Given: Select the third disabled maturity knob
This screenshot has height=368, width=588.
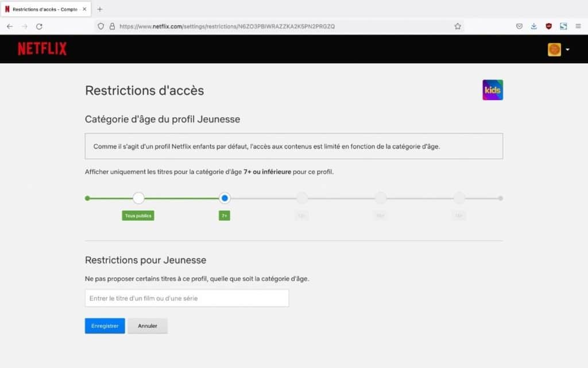Looking at the screenshot, I should [x=302, y=198].
